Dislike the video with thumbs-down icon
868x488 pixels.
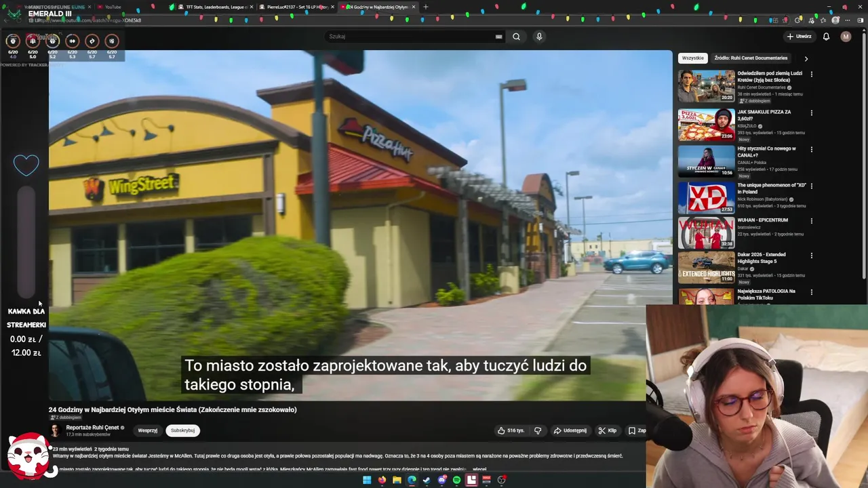point(538,430)
